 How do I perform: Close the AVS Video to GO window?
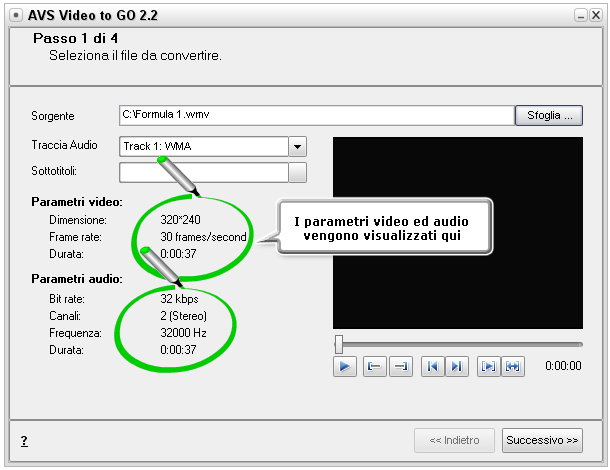[596, 15]
